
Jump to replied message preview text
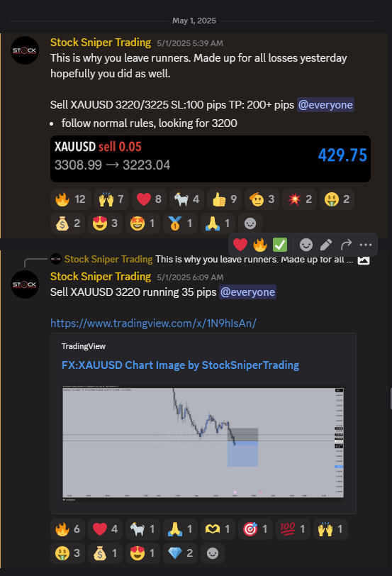click(254, 260)
